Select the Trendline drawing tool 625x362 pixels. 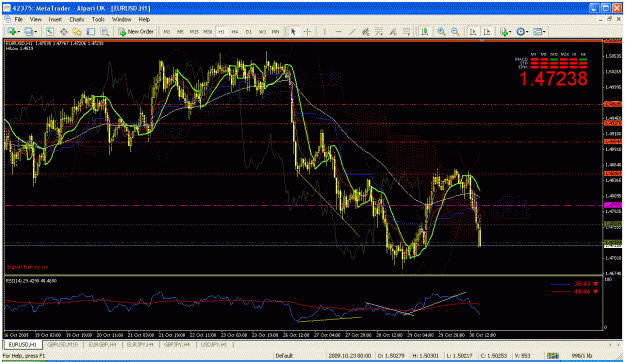pyautogui.click(x=352, y=31)
